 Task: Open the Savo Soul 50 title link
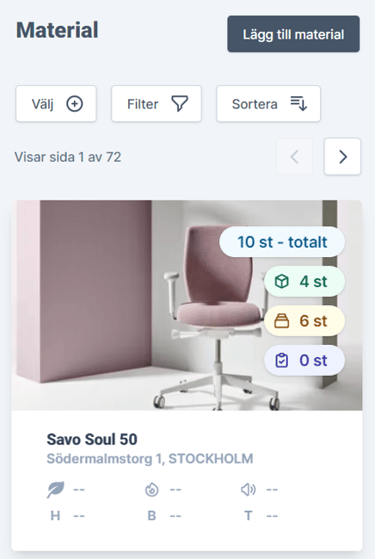[x=92, y=439]
